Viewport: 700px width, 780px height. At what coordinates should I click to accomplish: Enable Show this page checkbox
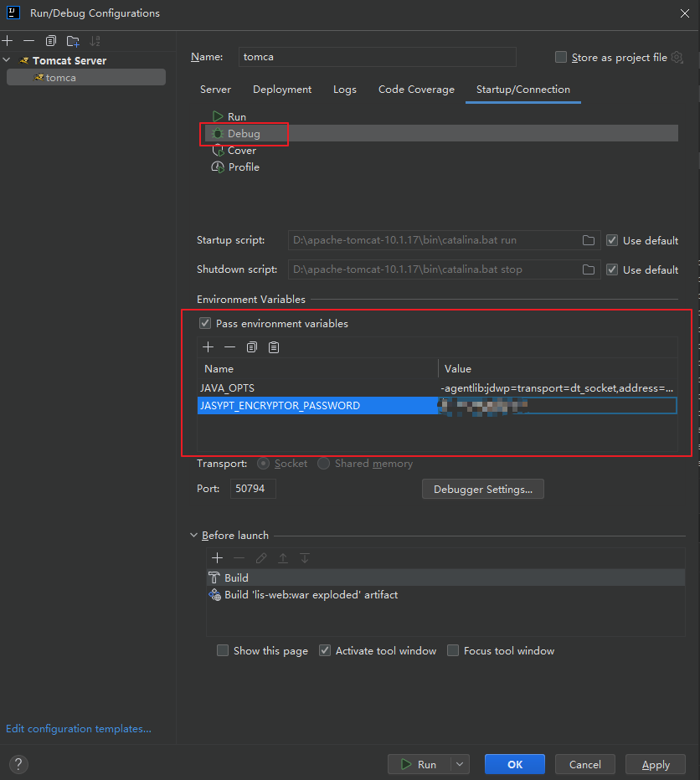pyautogui.click(x=223, y=650)
